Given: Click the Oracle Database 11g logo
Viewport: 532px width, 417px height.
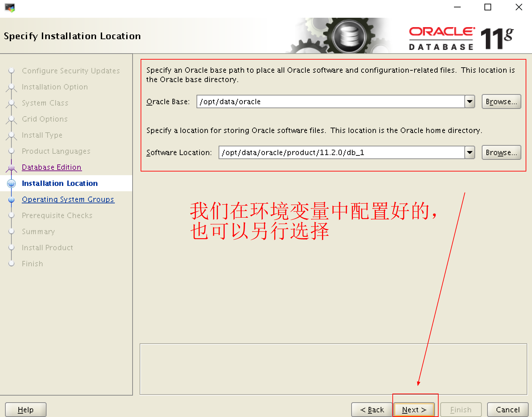Looking at the screenshot, I should pos(461,38).
